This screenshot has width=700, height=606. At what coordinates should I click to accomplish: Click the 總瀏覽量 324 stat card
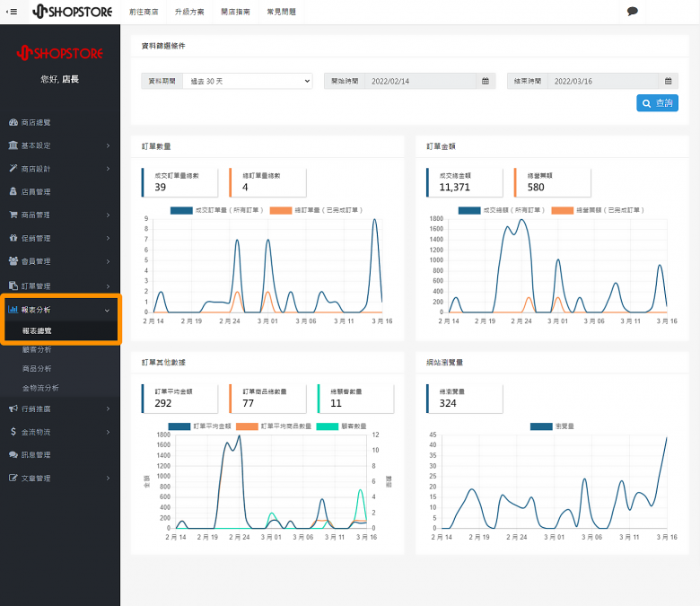[465, 399]
